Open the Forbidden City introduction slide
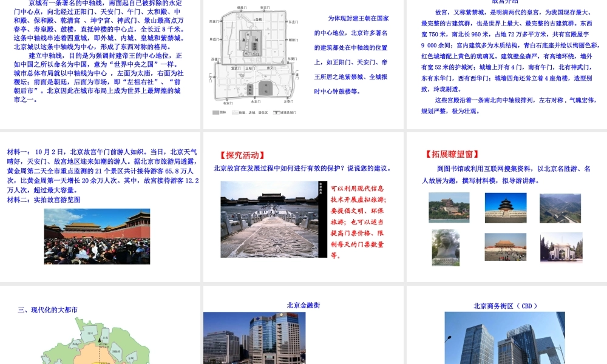 [x=506, y=64]
